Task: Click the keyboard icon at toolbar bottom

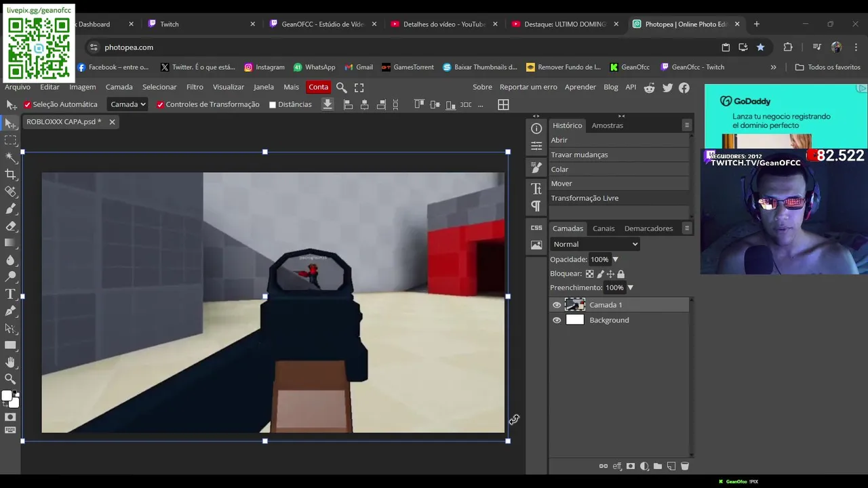Action: [x=10, y=430]
